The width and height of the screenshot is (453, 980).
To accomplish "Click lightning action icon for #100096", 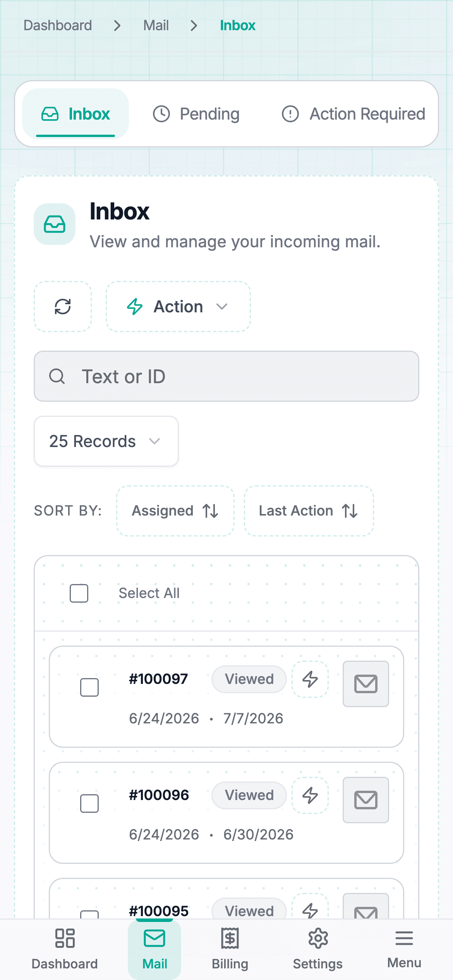I will [x=310, y=795].
